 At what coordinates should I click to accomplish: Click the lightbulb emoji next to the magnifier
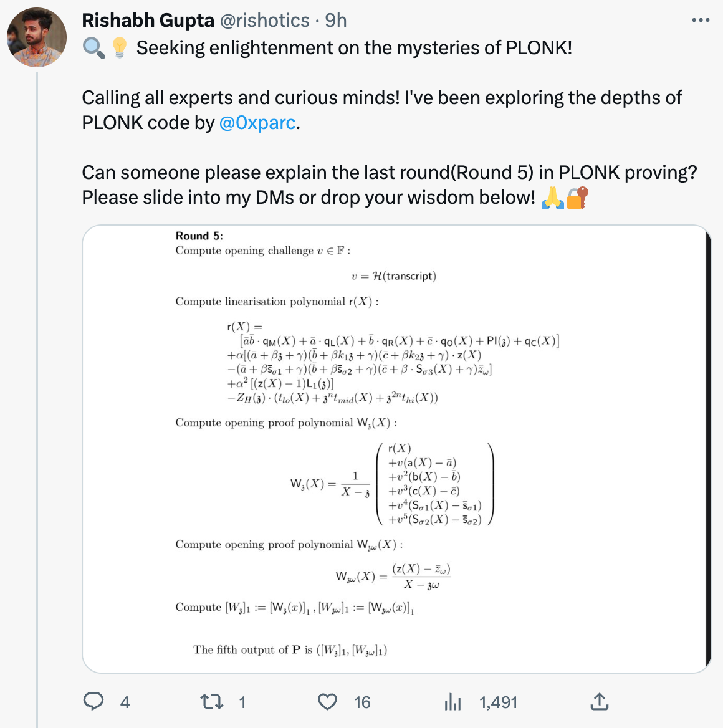(120, 47)
